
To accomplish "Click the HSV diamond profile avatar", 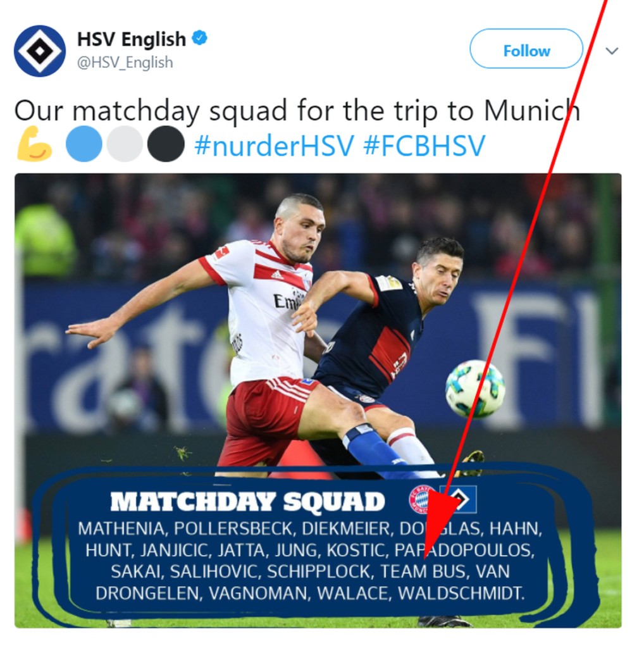I will click(40, 51).
